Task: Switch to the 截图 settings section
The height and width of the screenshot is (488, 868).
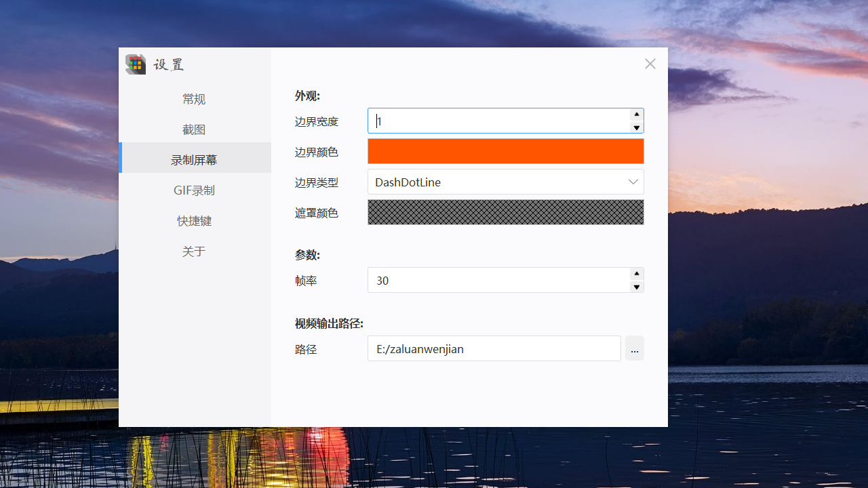Action: (x=194, y=129)
